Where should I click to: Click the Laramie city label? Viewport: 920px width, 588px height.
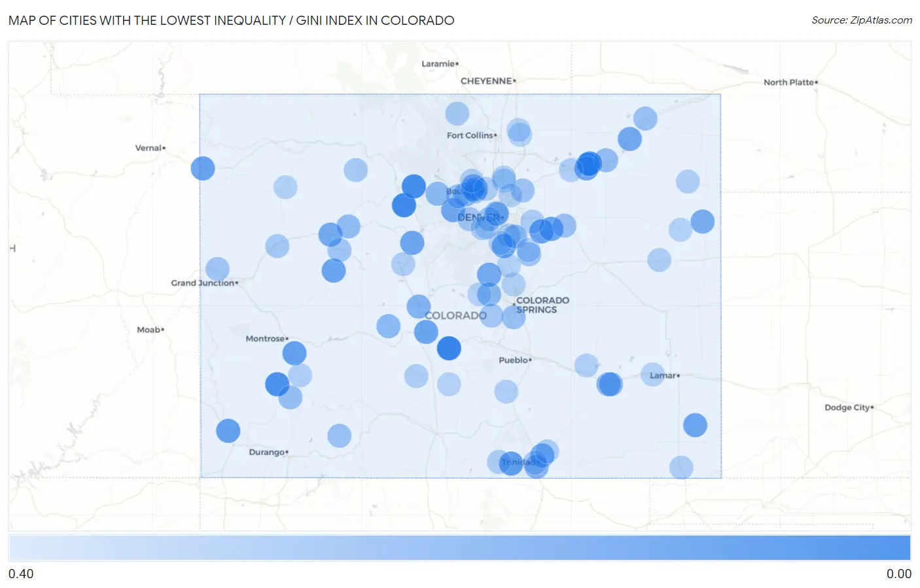(x=439, y=63)
